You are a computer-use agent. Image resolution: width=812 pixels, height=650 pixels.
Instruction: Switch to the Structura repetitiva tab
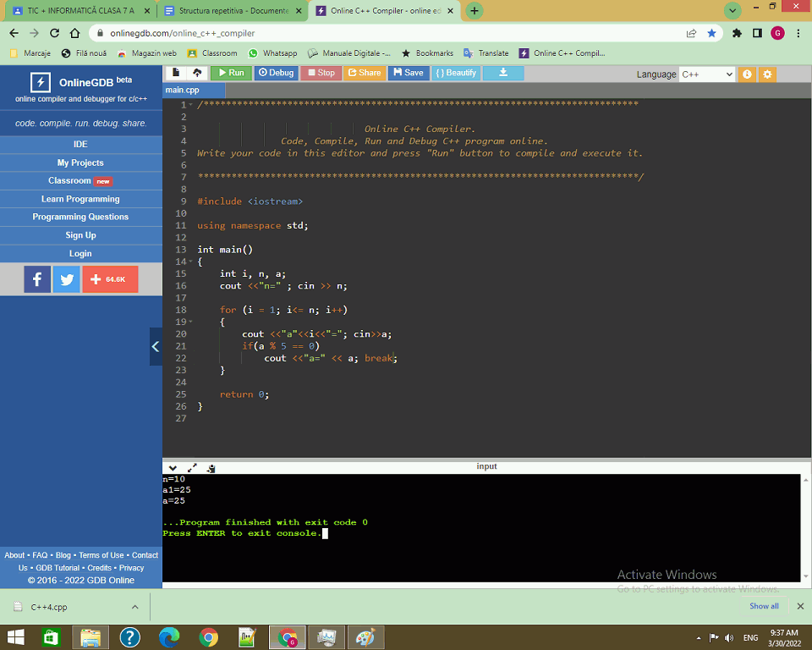pyautogui.click(x=233, y=11)
